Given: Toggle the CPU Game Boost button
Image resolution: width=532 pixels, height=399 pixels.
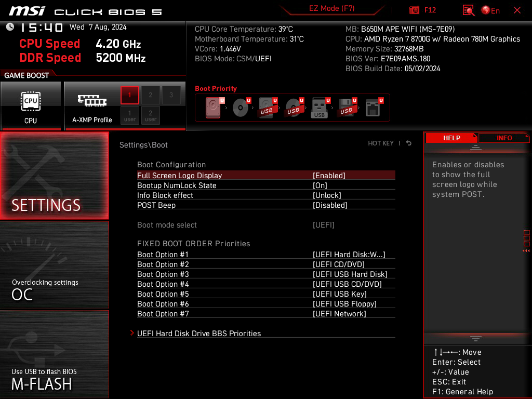Looking at the screenshot, I should click(x=31, y=105).
